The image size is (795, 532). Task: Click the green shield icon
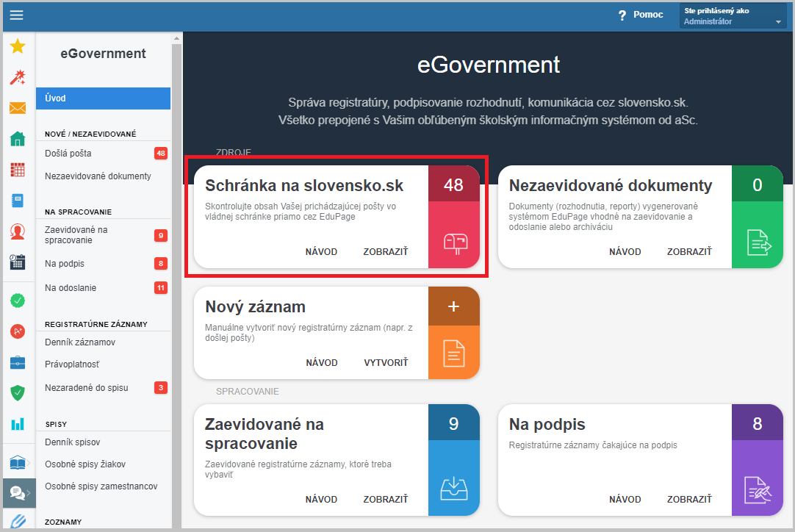tap(18, 392)
